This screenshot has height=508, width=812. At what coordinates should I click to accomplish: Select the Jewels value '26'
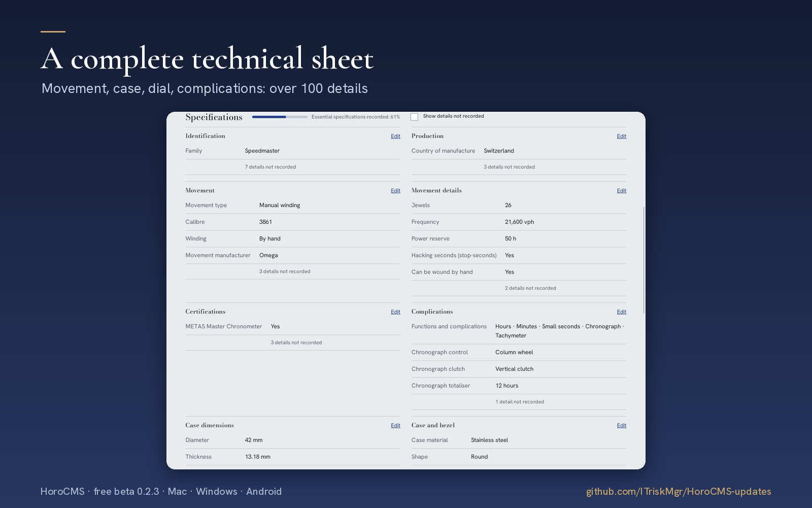[508, 205]
